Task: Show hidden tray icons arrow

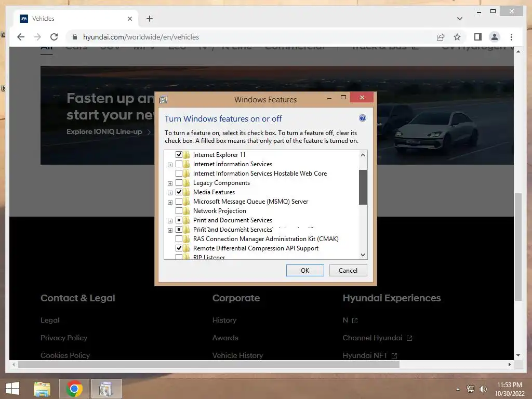Action: coord(458,389)
